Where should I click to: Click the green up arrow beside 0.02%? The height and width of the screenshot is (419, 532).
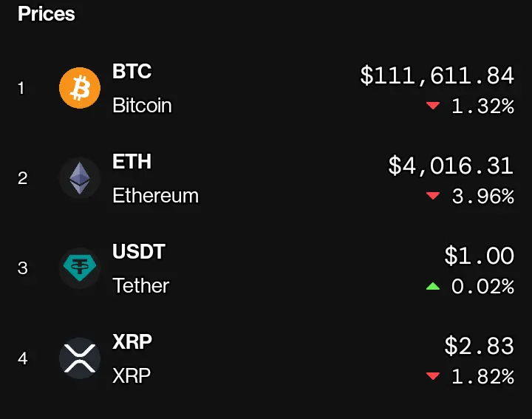(433, 286)
